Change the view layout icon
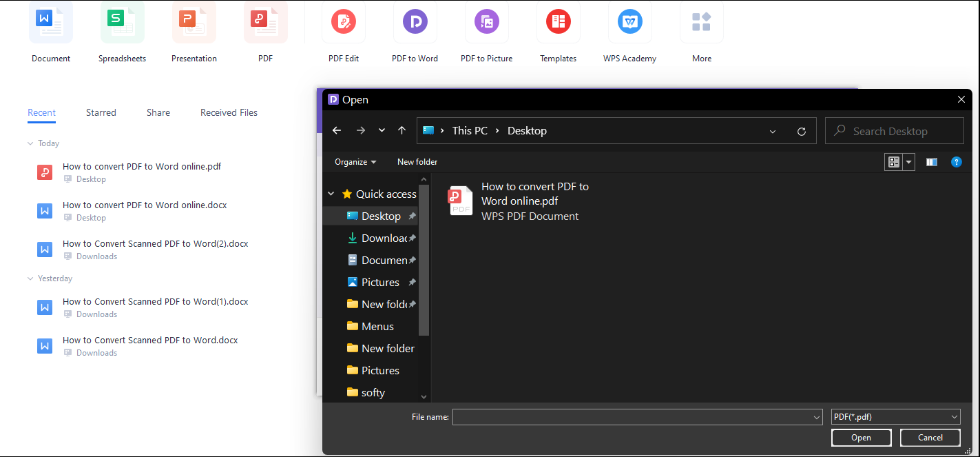980x457 pixels. click(894, 162)
